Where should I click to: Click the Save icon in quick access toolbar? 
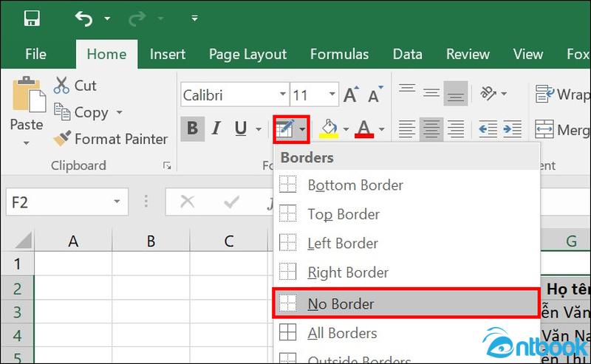[x=32, y=18]
